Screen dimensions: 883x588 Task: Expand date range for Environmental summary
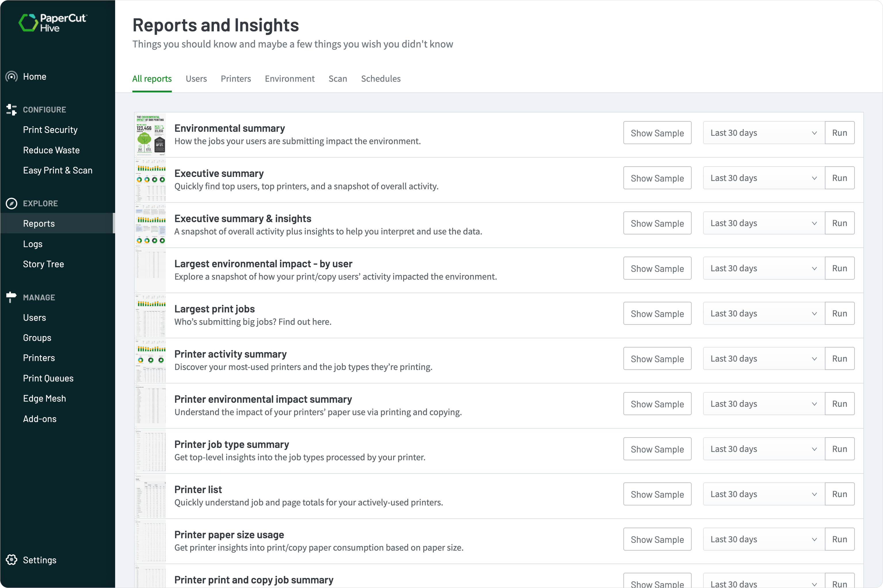click(x=764, y=133)
